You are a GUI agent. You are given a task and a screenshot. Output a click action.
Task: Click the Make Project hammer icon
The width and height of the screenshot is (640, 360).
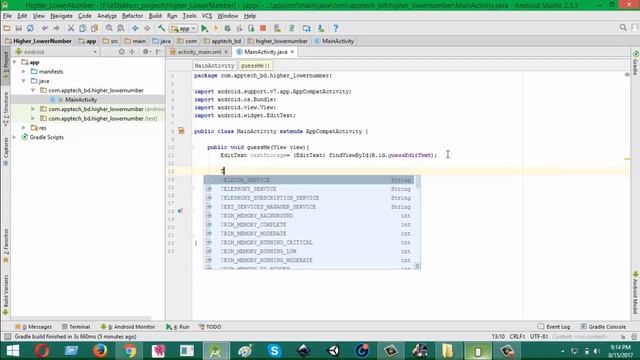(161, 28)
